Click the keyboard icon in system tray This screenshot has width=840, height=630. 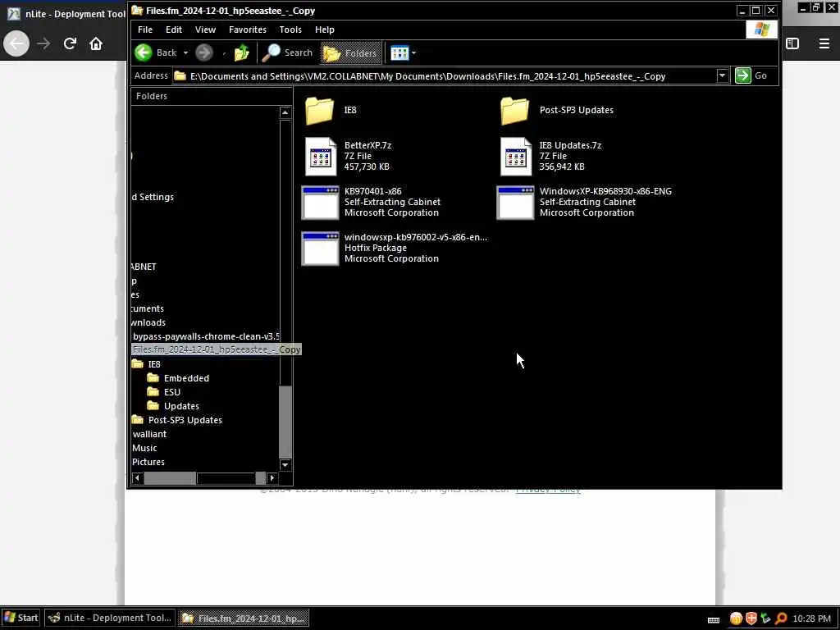[x=713, y=620]
